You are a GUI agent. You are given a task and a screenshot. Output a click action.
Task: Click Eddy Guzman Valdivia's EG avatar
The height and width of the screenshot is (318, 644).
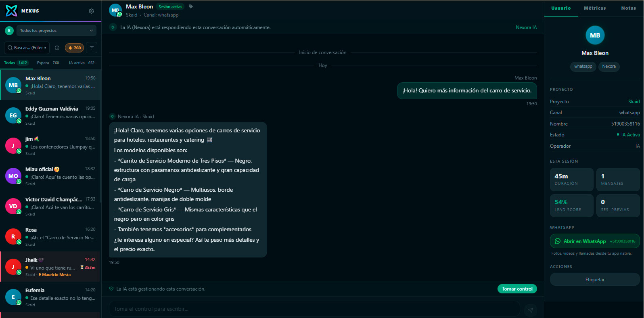click(13, 115)
